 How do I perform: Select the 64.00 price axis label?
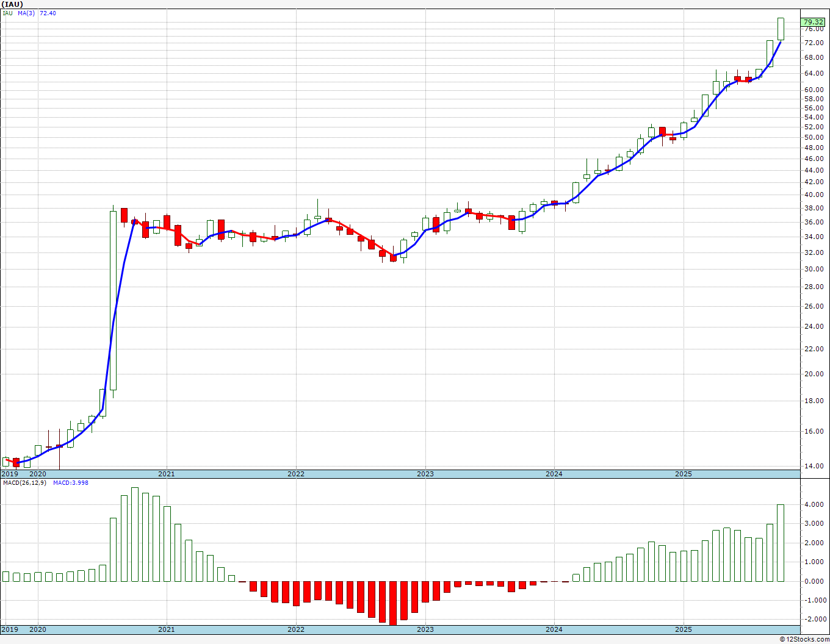814,74
